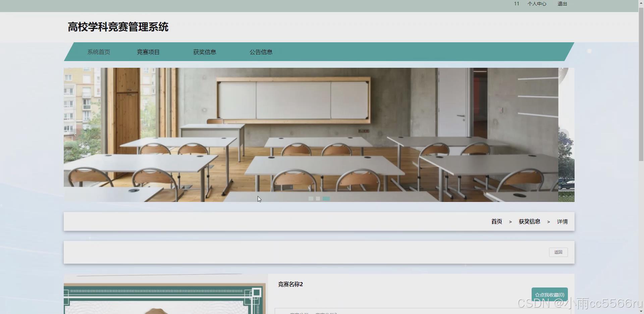Click the classroom banner image
Image resolution: width=644 pixels, height=314 pixels.
click(311, 135)
